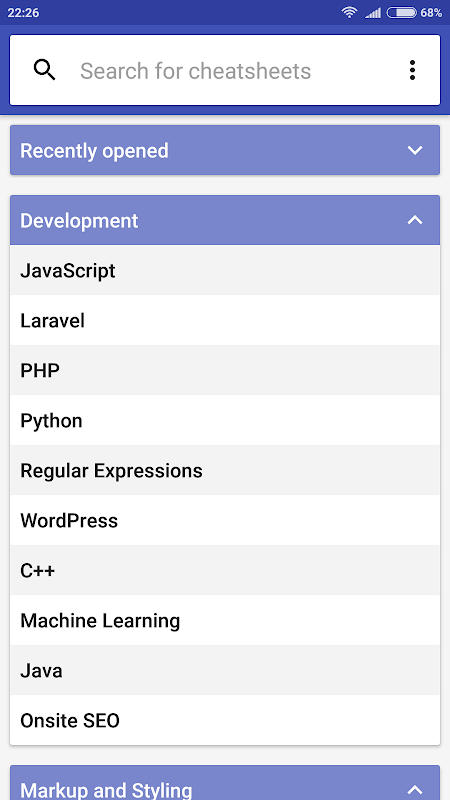Open the JavaScript cheatsheet
This screenshot has height=800, width=450.
point(225,270)
